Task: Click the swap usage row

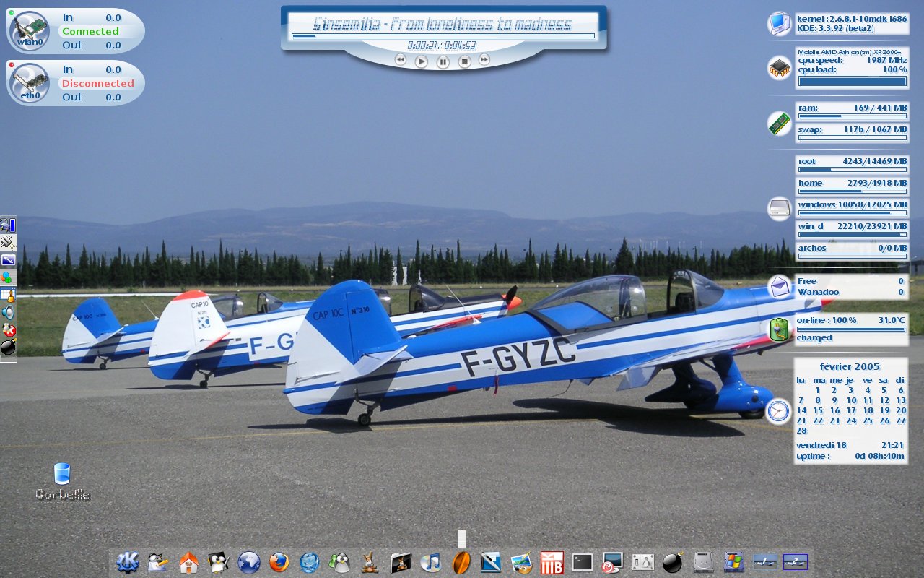Action: 852,133
